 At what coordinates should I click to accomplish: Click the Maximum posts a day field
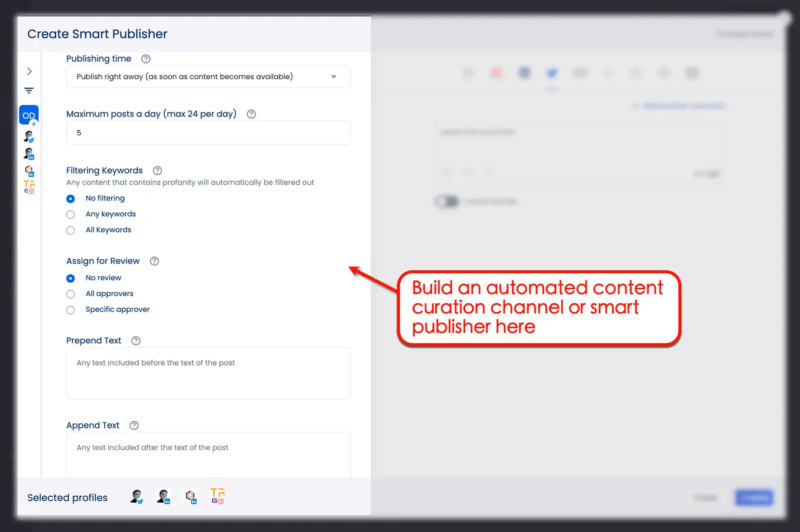(208, 133)
